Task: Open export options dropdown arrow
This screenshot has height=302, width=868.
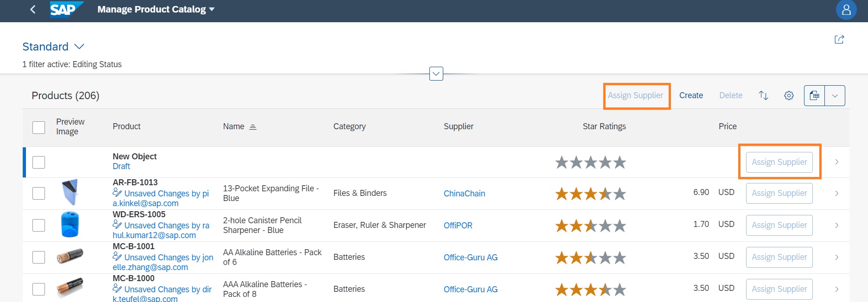Action: [835, 95]
